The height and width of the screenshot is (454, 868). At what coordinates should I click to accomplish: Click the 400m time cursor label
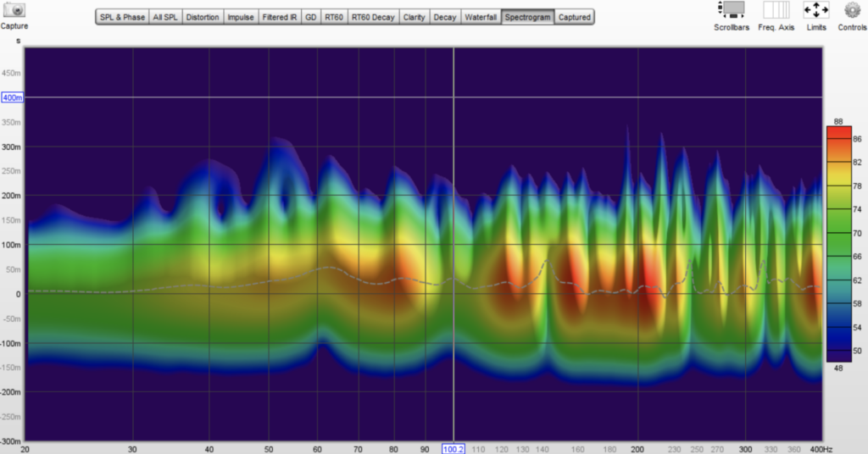click(12, 97)
